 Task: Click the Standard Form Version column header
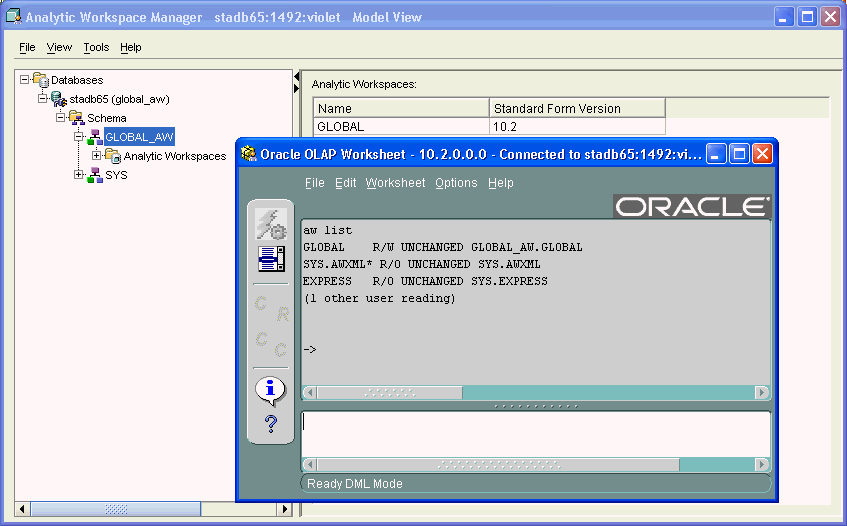(577, 109)
